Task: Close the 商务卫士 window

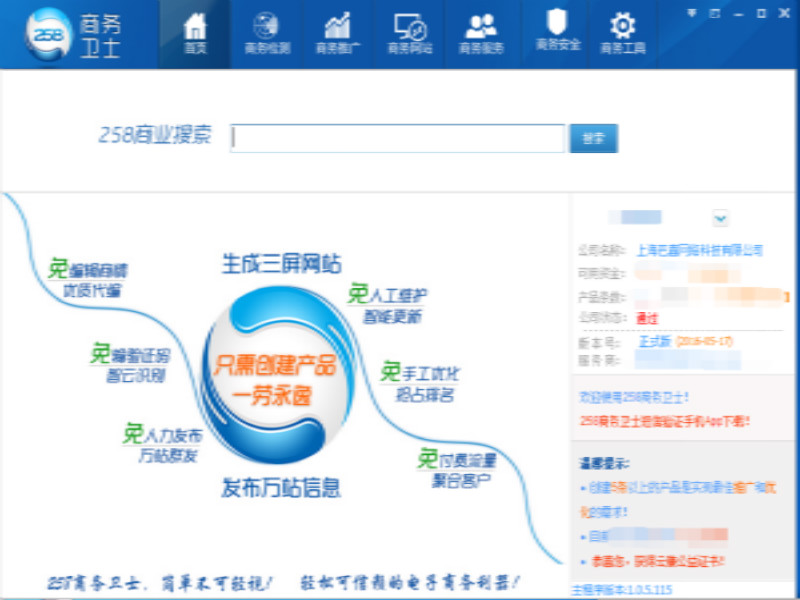Action: [785, 13]
